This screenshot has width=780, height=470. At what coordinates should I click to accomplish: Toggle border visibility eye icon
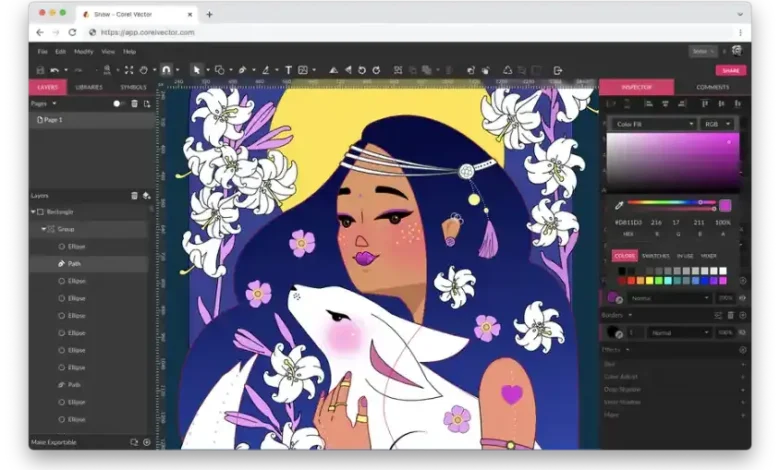click(x=742, y=333)
